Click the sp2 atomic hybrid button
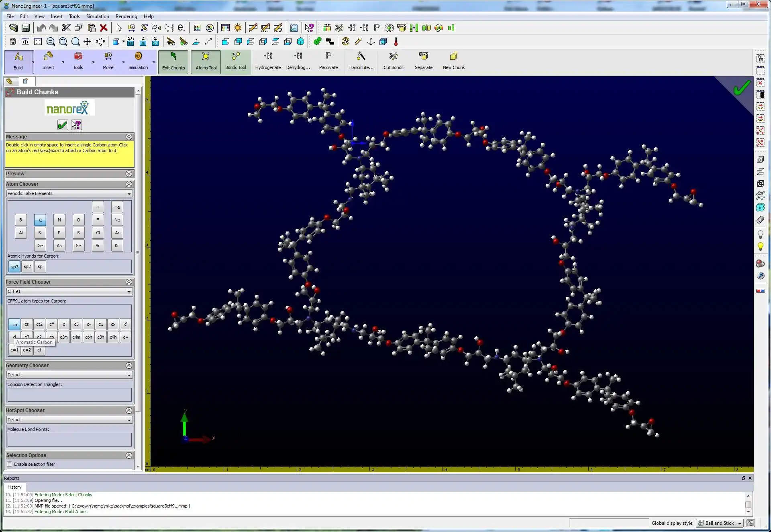The image size is (771, 532). (28, 267)
